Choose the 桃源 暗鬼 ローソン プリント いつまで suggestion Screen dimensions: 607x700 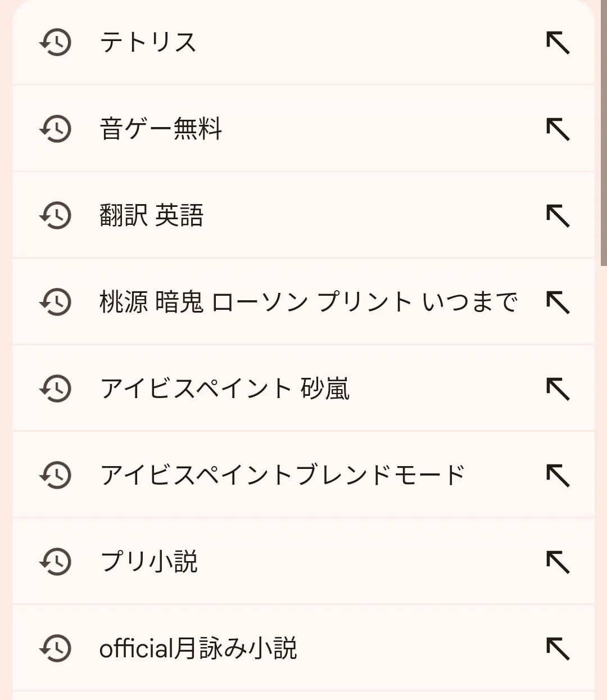tap(308, 302)
